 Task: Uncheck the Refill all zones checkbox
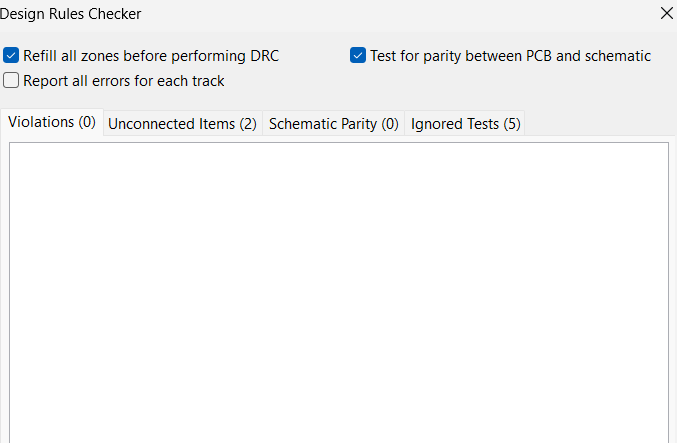(12, 56)
